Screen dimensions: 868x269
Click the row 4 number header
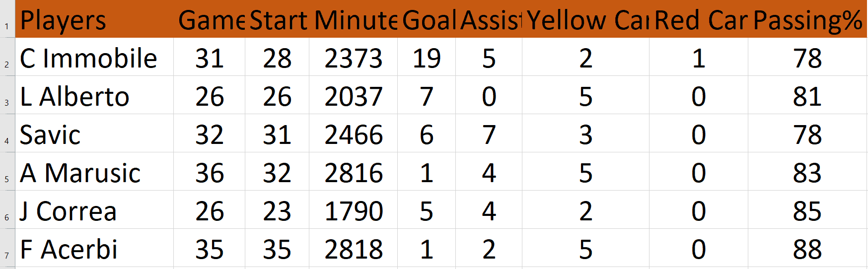pyautogui.click(x=7, y=140)
